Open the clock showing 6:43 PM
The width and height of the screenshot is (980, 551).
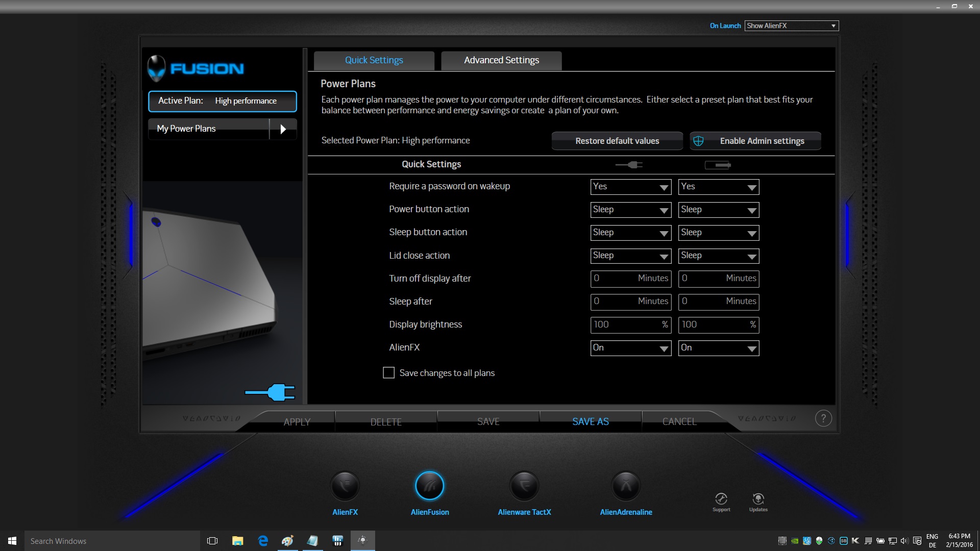(959, 541)
